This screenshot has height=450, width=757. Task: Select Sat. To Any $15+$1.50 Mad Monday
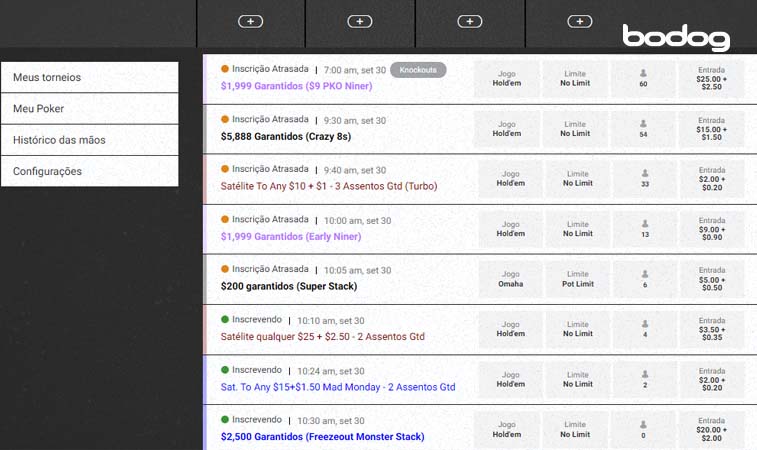coord(337,387)
